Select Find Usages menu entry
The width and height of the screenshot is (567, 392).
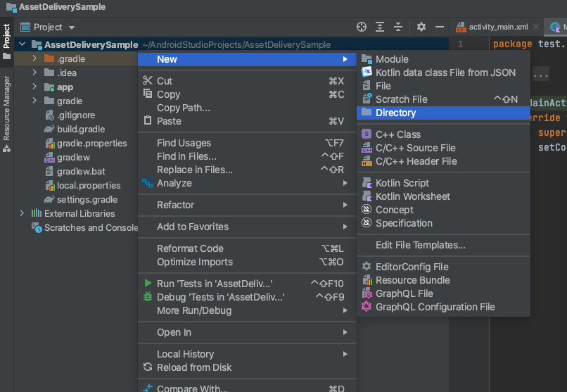click(x=247, y=143)
